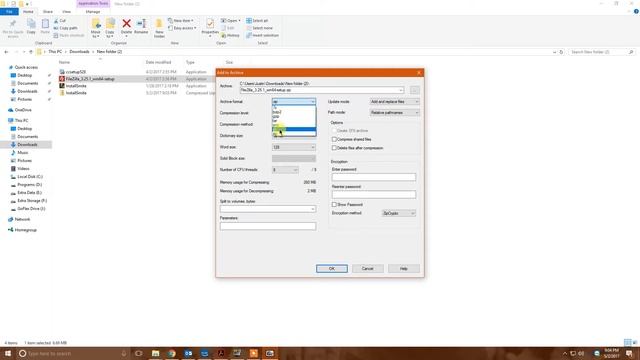Open the Encryption method dropdown
This screenshot has width=640, height=360.
pyautogui.click(x=399, y=213)
